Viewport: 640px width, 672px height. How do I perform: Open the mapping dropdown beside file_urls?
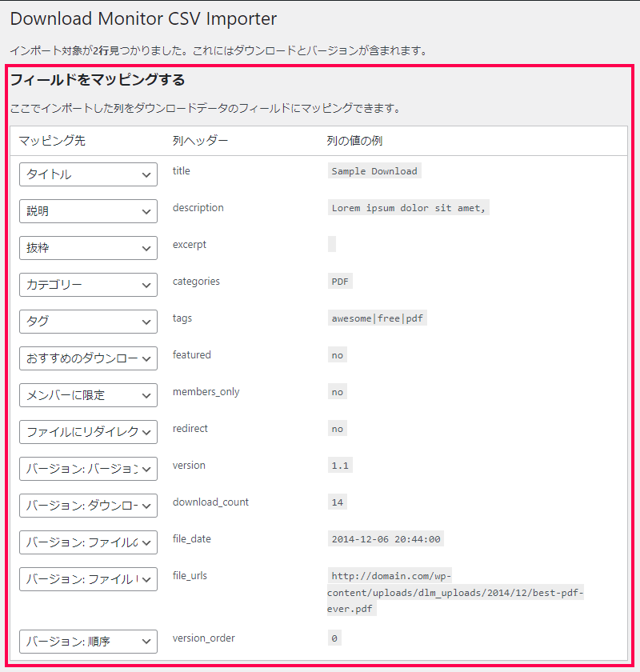88,579
